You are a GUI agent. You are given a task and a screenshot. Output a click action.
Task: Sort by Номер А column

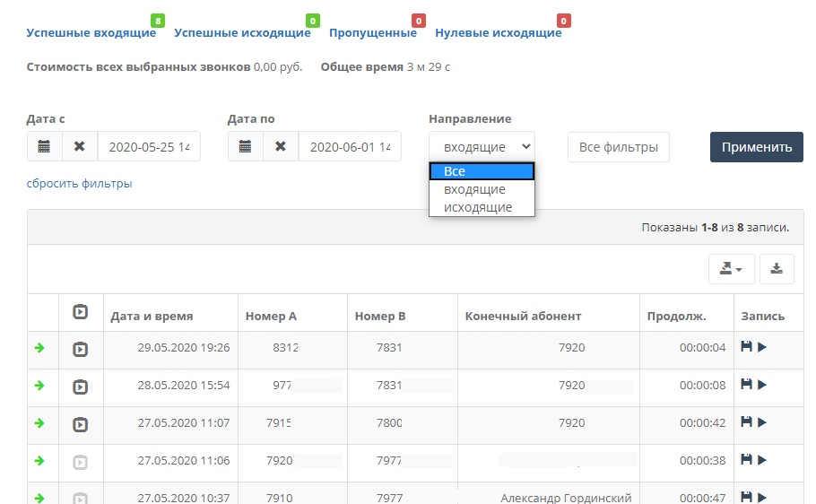tap(271, 316)
